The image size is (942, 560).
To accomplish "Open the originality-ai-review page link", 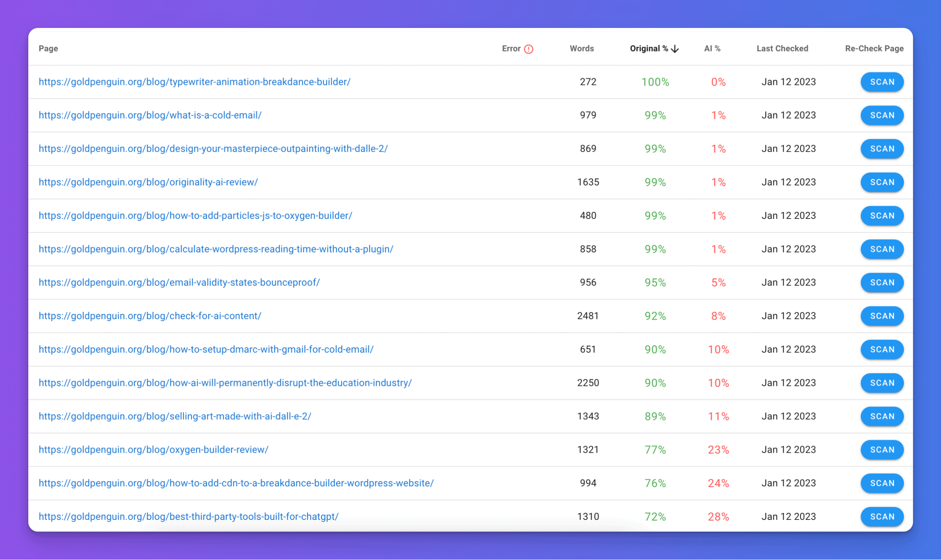I will pos(148,182).
